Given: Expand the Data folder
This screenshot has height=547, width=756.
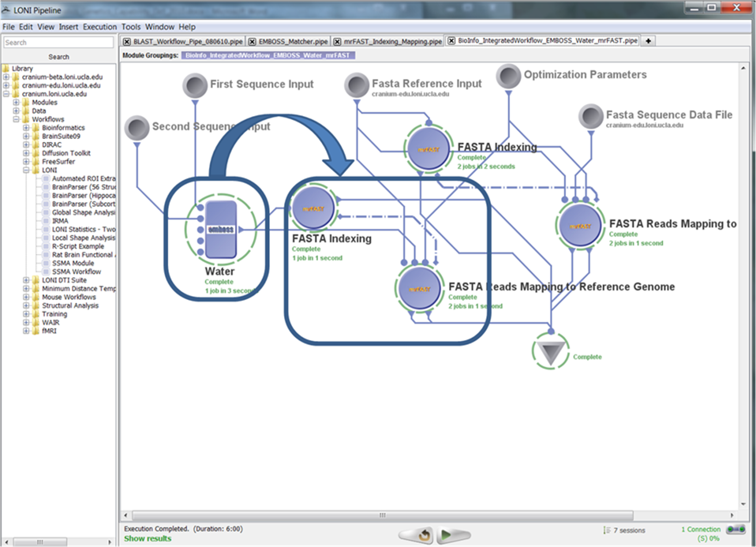Looking at the screenshot, I should 16,111.
